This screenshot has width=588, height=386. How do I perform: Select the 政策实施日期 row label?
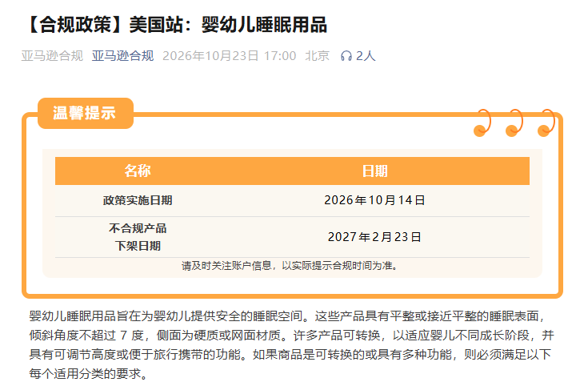(x=138, y=200)
